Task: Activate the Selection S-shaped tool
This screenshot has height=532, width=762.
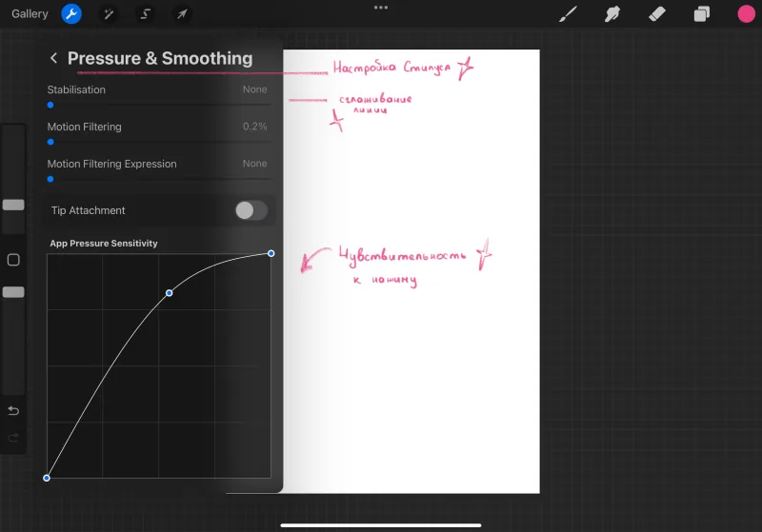Action: coord(146,14)
